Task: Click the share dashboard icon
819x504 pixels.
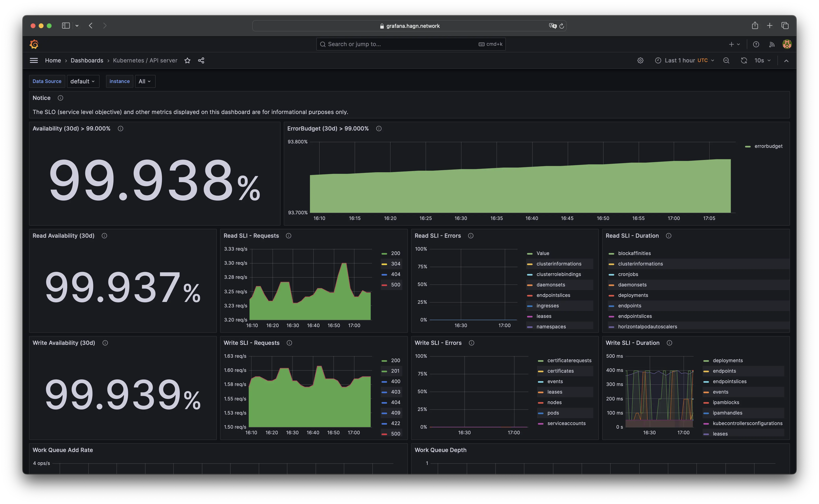Action: click(x=201, y=60)
